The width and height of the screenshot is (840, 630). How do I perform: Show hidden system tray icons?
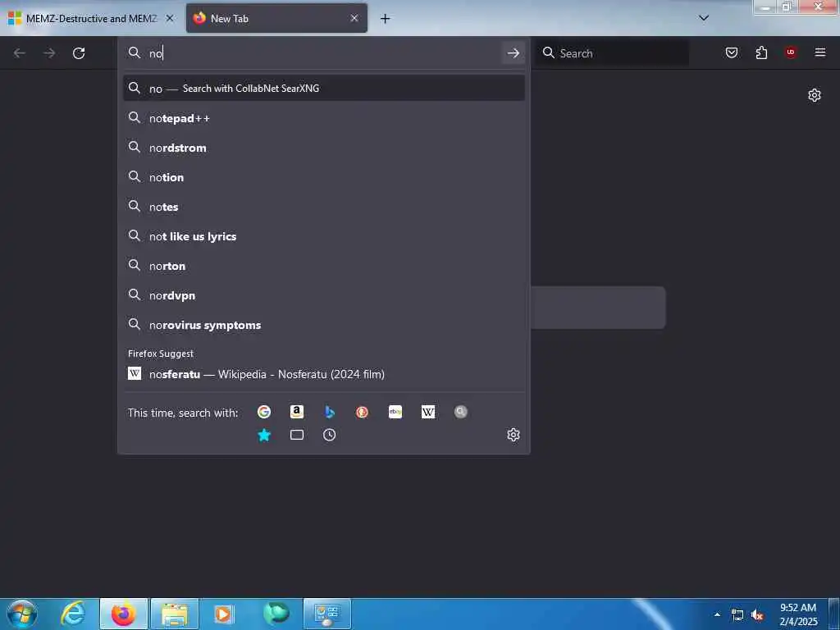(x=717, y=614)
